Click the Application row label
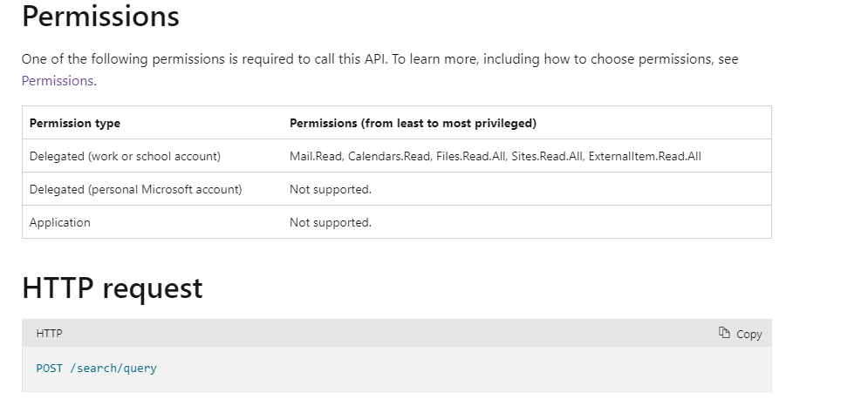868x413 pixels. click(60, 223)
